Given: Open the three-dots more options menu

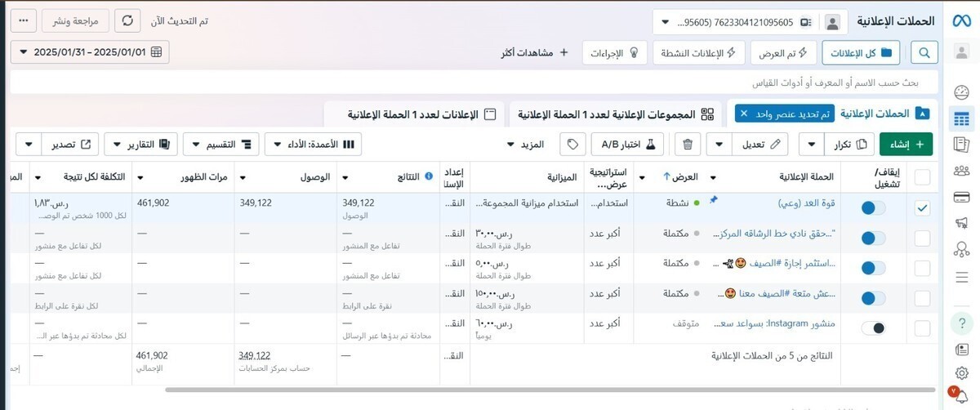Looking at the screenshot, I should coord(24,20).
